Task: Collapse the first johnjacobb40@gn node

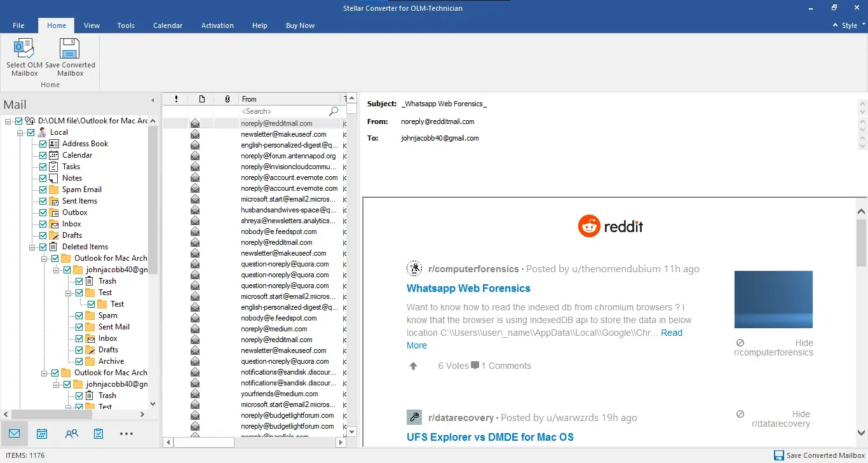Action: tap(57, 270)
